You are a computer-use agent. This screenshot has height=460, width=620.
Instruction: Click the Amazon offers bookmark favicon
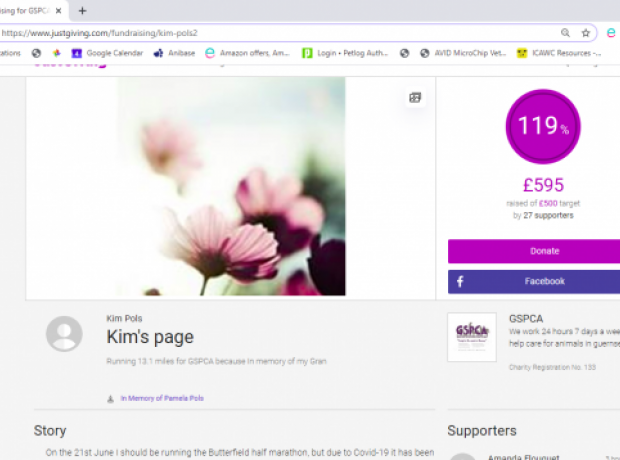[210, 53]
